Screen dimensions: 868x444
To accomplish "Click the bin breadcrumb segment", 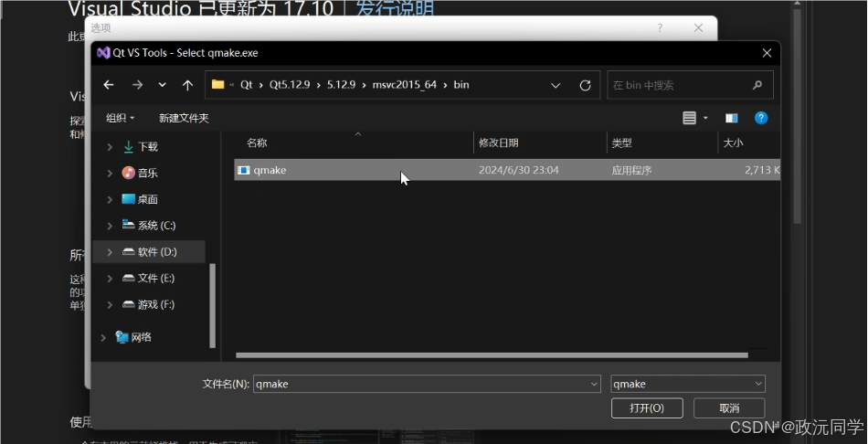I will point(461,85).
